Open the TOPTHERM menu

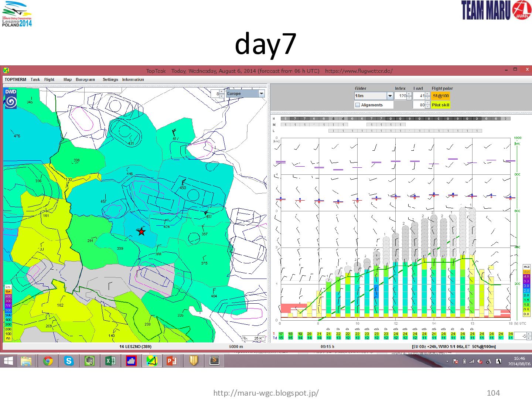[16, 79]
